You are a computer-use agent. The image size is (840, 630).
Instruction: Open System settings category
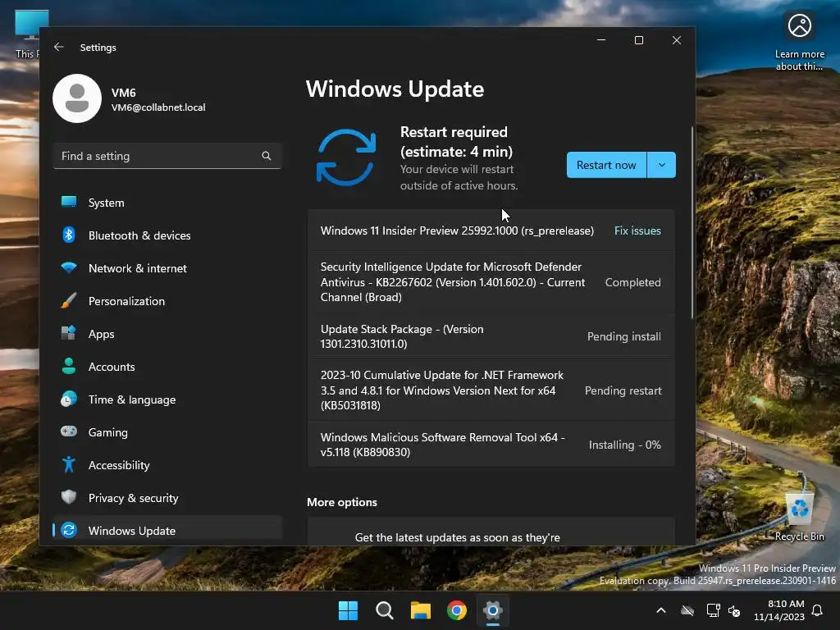click(167, 203)
